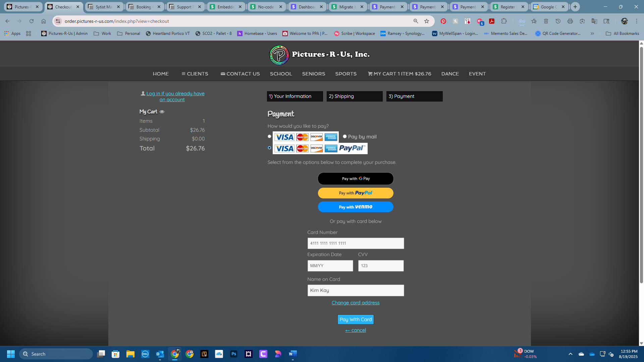Open site information icon in address bar
This screenshot has width=644, height=362.
(58, 21)
